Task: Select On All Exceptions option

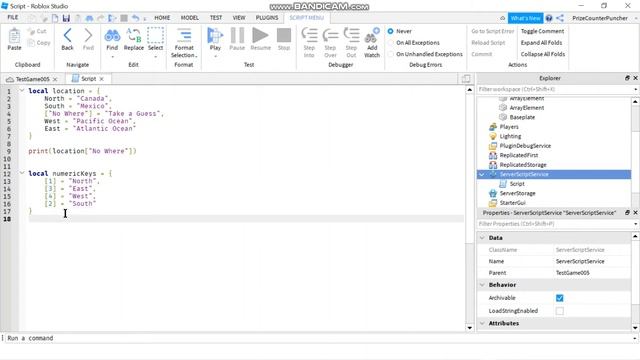Action: pos(391,42)
